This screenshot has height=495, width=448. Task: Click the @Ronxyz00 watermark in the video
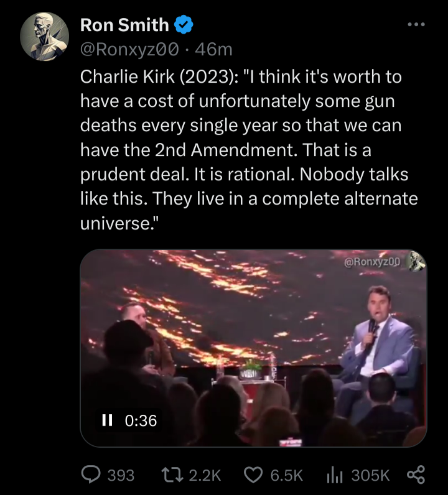pyautogui.click(x=373, y=262)
